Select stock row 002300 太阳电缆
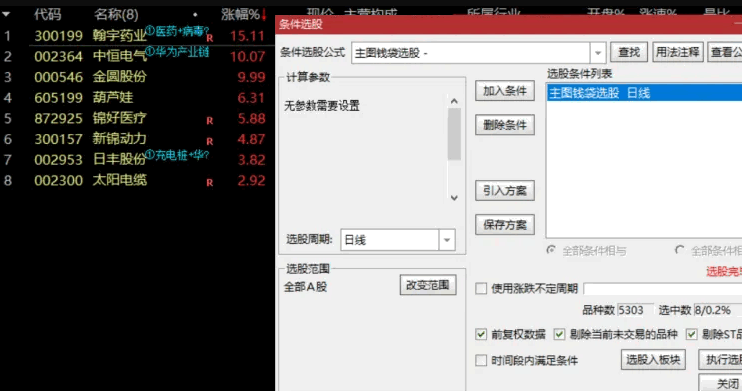The height and width of the screenshot is (391, 742). click(137, 180)
